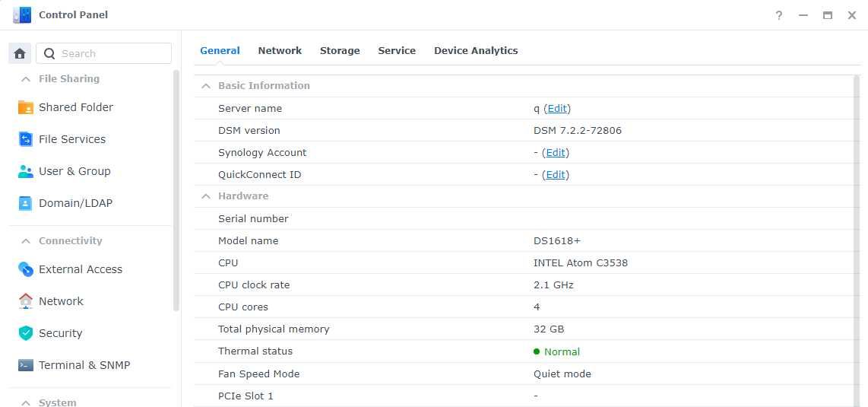Open the Device Analytics tab
The image size is (868, 407).
(x=476, y=50)
